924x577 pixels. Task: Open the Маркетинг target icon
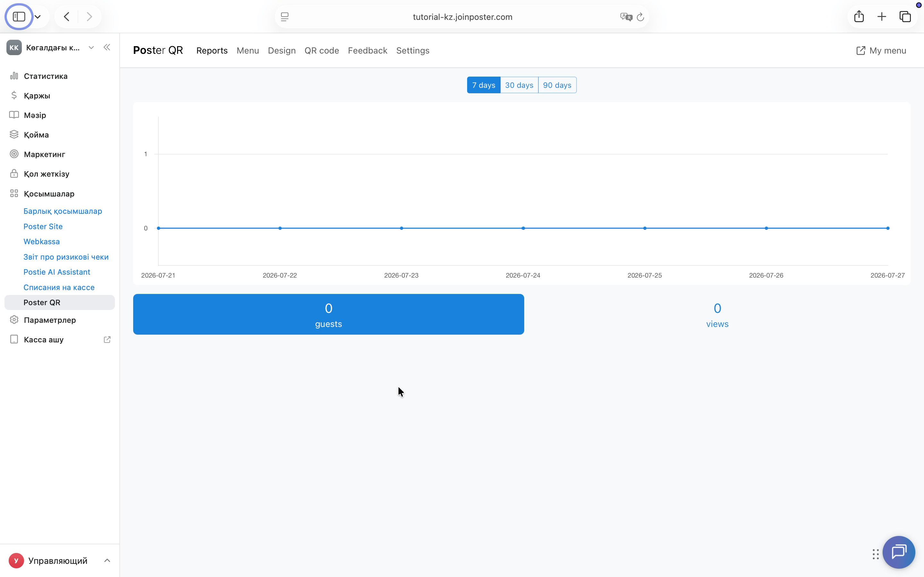click(x=14, y=154)
